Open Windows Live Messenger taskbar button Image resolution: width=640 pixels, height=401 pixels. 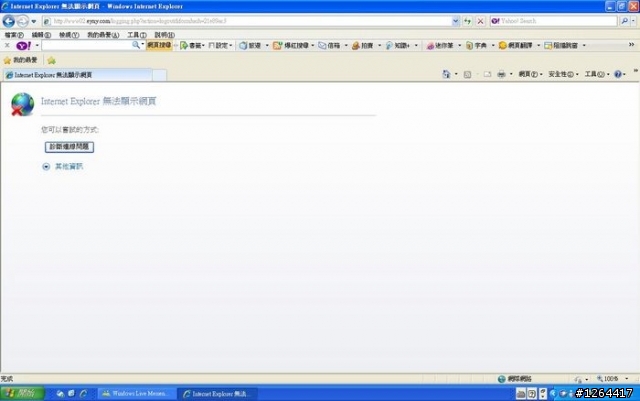click(x=136, y=394)
